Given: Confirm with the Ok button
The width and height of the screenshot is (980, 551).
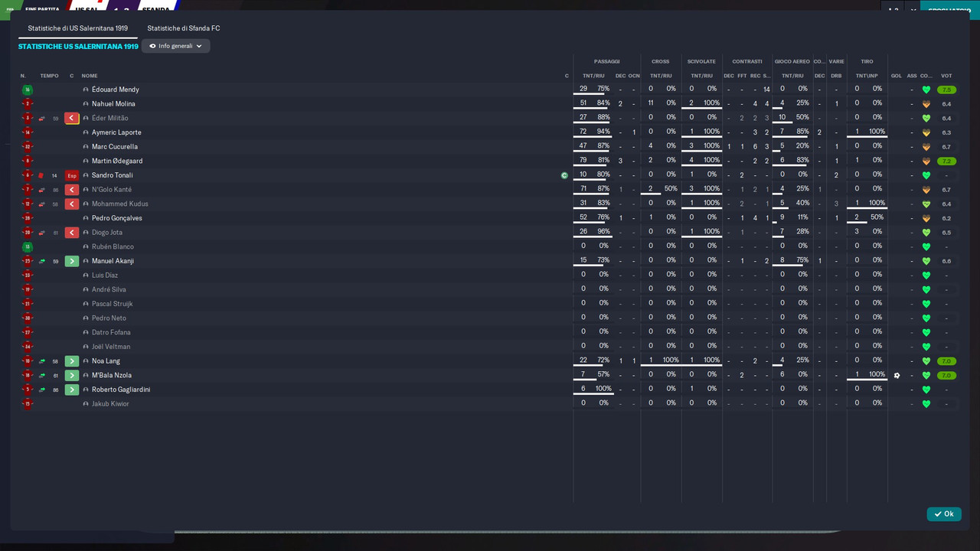Looking at the screenshot, I should (944, 514).
